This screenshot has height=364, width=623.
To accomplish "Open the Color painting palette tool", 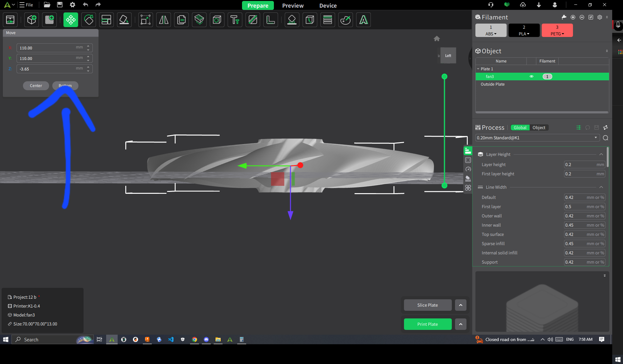I will point(346,20).
